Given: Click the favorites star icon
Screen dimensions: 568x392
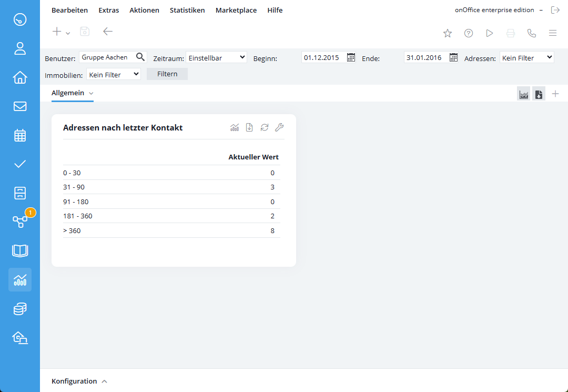Looking at the screenshot, I should [x=448, y=33].
